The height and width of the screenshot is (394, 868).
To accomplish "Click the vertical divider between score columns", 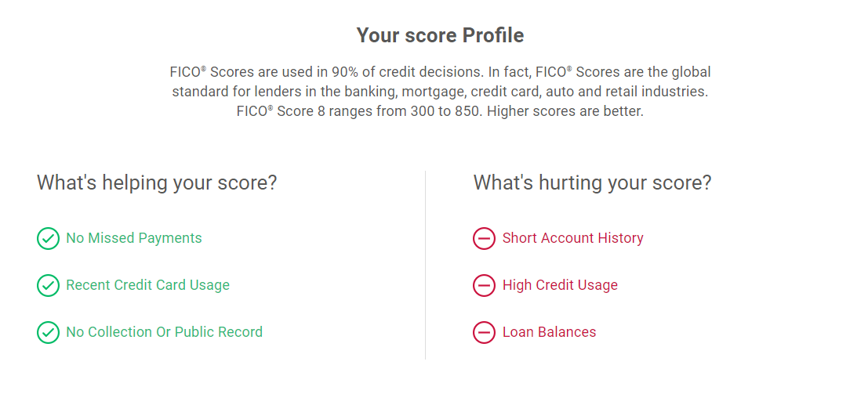I will click(x=425, y=265).
